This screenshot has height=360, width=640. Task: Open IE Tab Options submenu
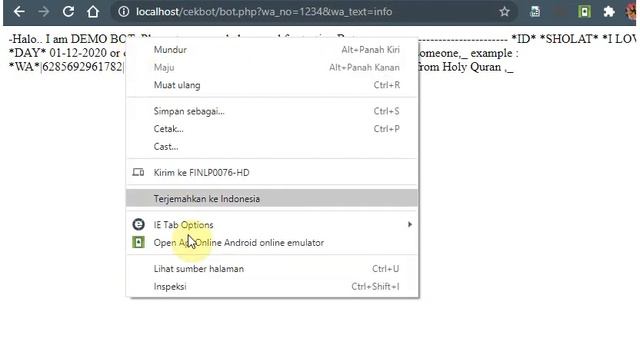pos(272,224)
